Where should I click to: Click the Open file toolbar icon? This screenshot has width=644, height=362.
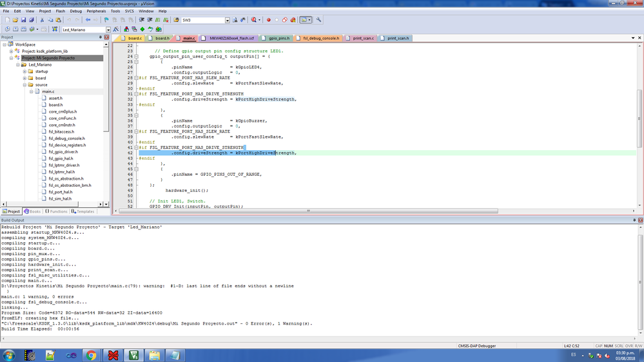coord(15,20)
